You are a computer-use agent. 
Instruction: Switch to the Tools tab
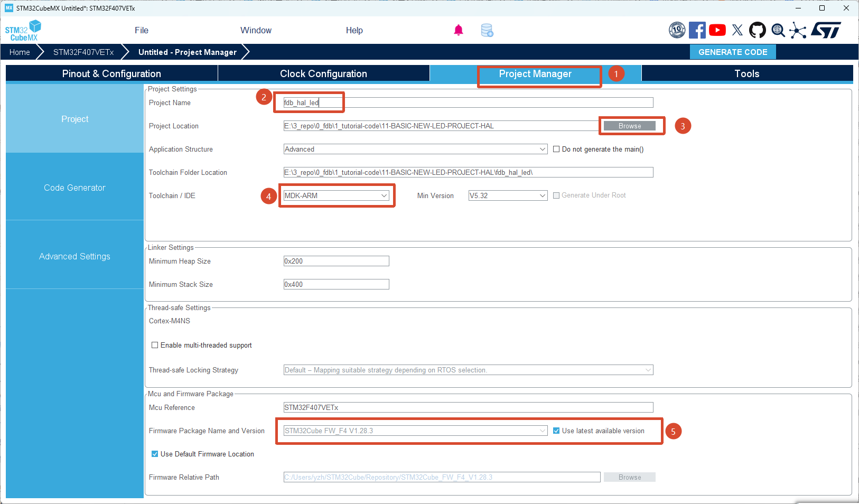click(747, 73)
